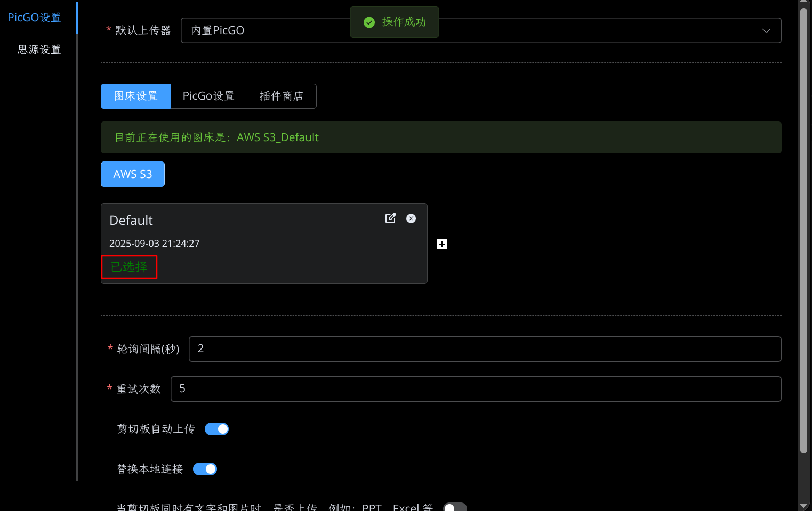Click the 剪切板自动上传 label
812x511 pixels.
156,429
